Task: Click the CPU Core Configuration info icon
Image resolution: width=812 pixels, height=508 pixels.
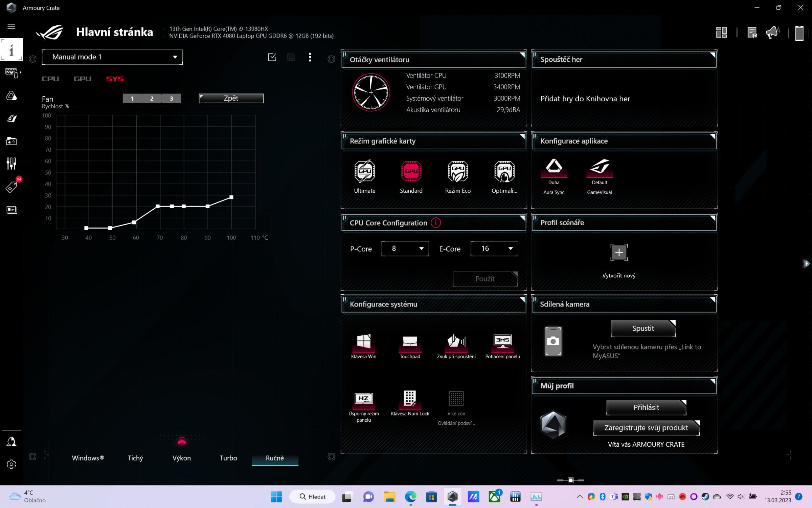Action: point(436,223)
